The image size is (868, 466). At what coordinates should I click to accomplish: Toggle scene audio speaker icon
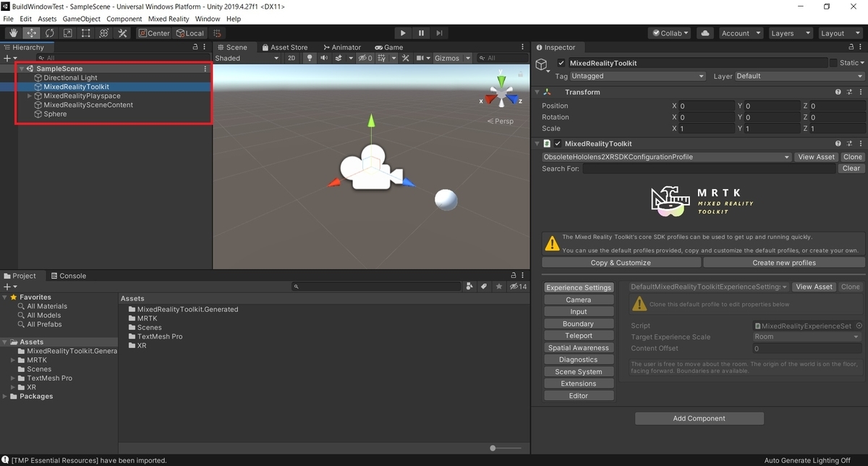point(324,58)
